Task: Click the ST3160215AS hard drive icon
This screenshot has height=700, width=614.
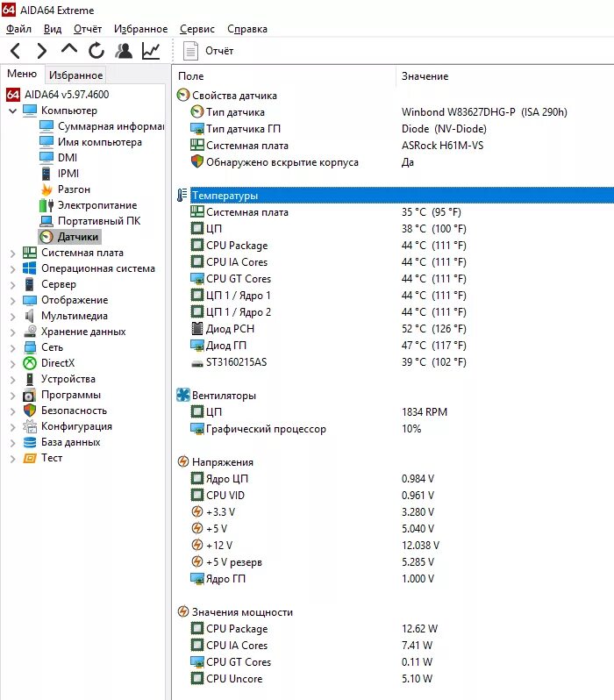Action: click(197, 363)
